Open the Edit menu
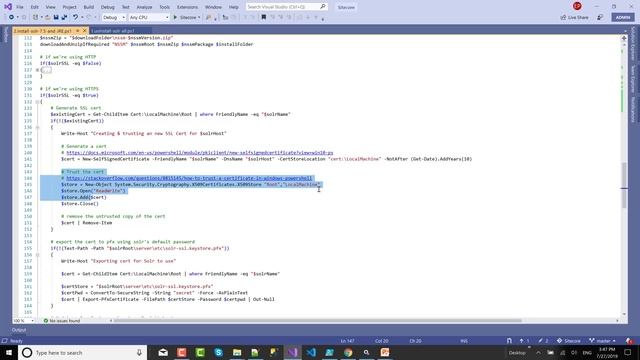This screenshot has height=360, width=640. pyautogui.click(x=35, y=7)
